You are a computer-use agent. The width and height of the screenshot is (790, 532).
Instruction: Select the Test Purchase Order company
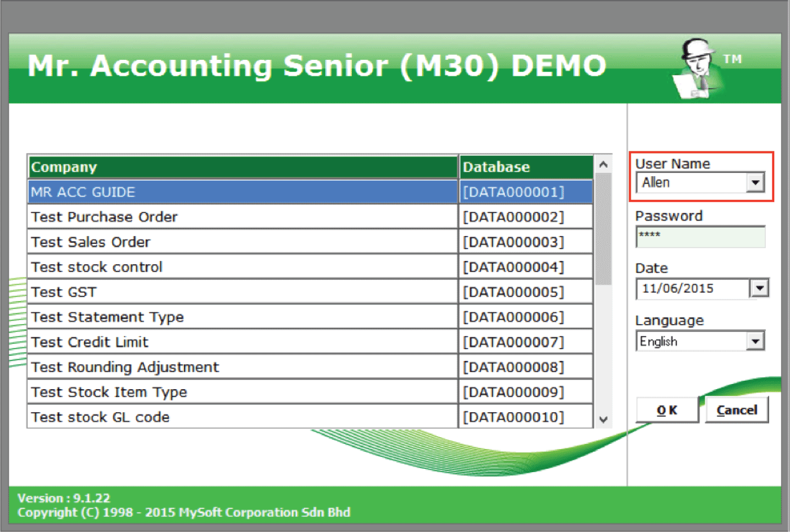coord(243,217)
